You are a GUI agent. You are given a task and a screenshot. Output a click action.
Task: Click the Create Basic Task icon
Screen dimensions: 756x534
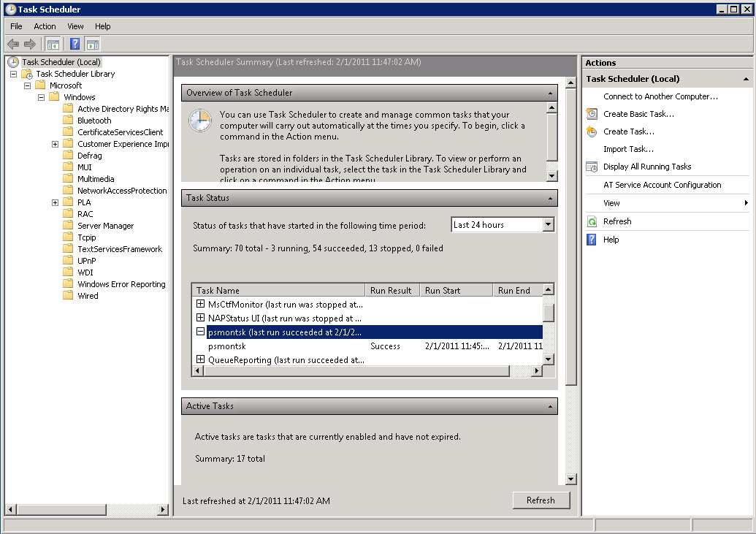click(592, 114)
